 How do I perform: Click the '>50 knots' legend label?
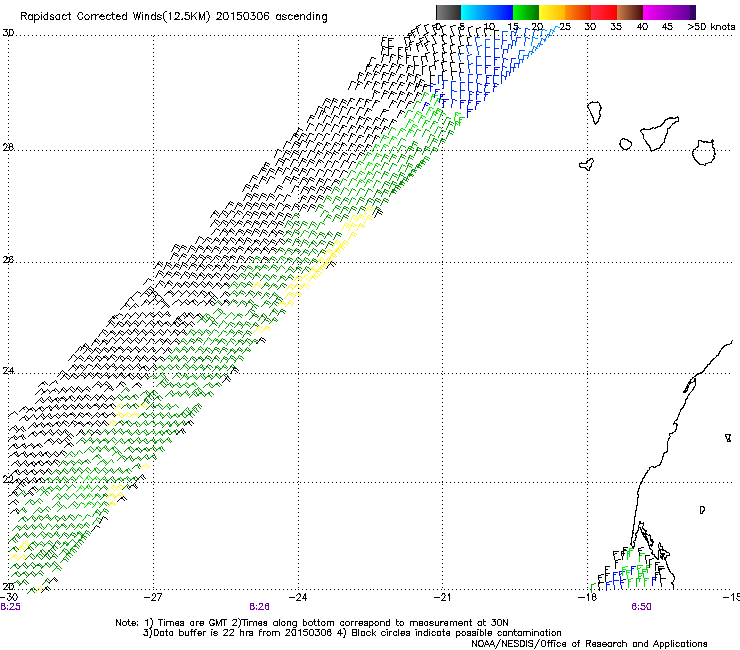(711, 27)
